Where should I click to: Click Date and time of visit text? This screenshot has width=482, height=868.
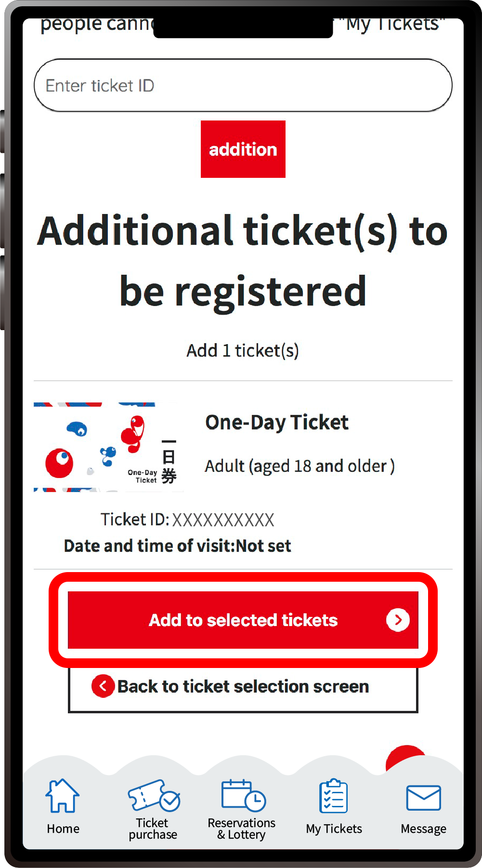tap(177, 546)
